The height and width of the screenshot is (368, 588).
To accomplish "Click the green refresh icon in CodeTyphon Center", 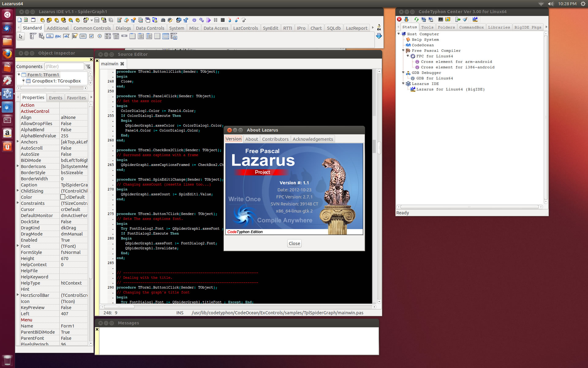I will click(x=417, y=19).
